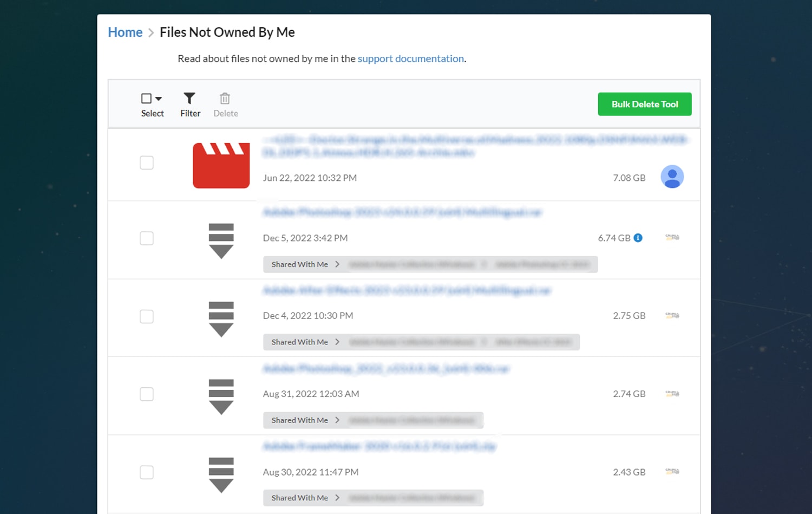Screen dimensions: 812x514
Task: Open the Select dropdown arrow
Action: [159, 98]
